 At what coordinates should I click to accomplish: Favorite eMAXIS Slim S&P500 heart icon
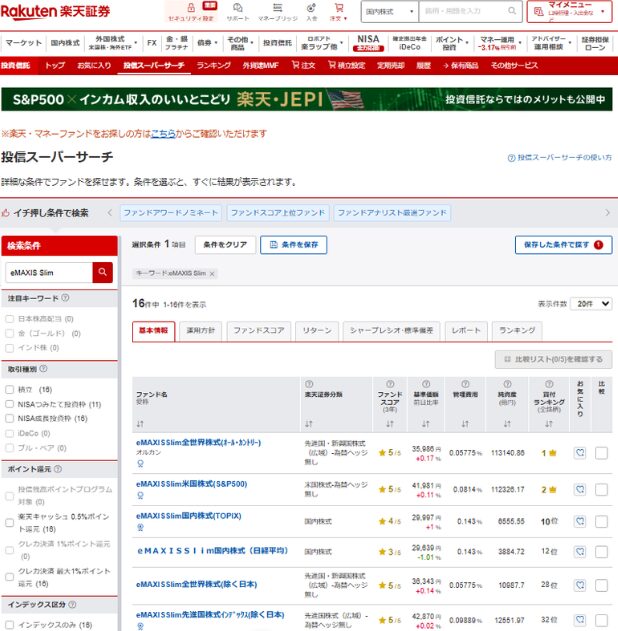580,490
